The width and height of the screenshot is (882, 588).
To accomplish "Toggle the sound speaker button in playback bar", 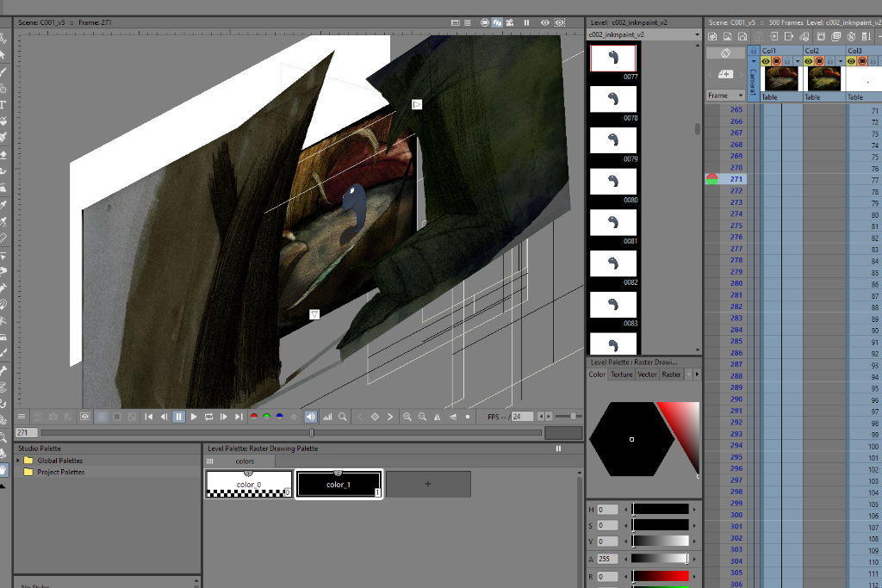I will pyautogui.click(x=310, y=417).
